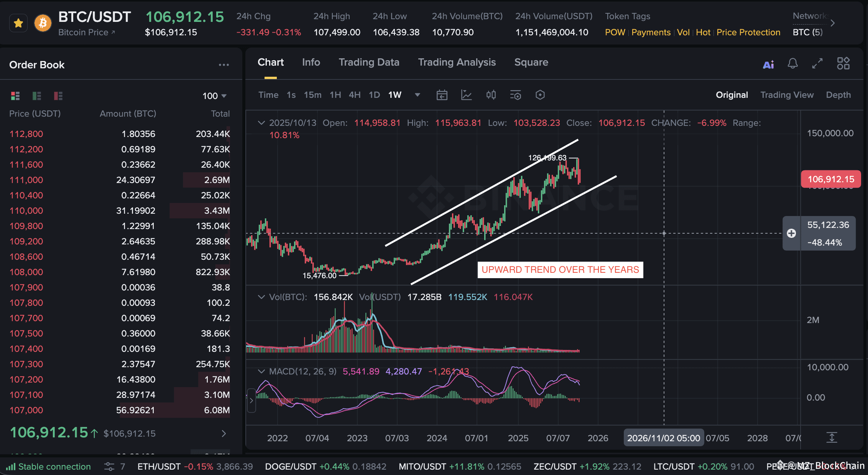Open the technical indicators line chart icon

coord(466,95)
